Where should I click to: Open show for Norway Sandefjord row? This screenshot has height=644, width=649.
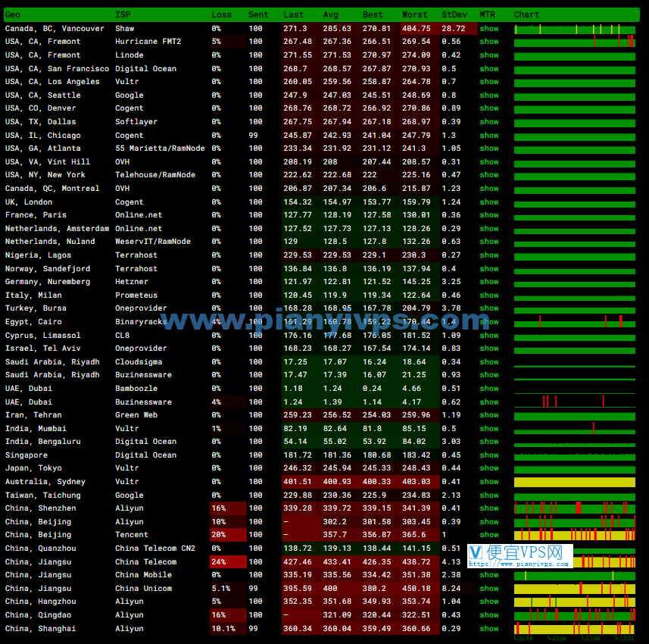488,269
